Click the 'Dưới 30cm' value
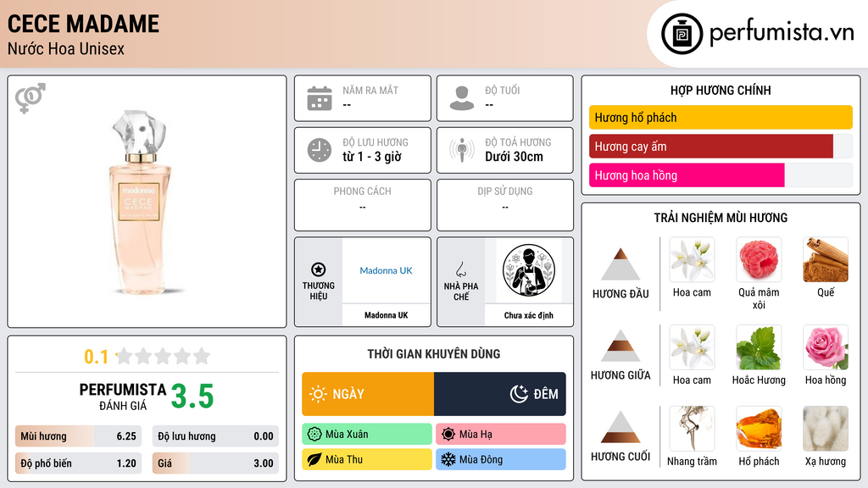Screen dimensions: 868x488 coord(515,157)
